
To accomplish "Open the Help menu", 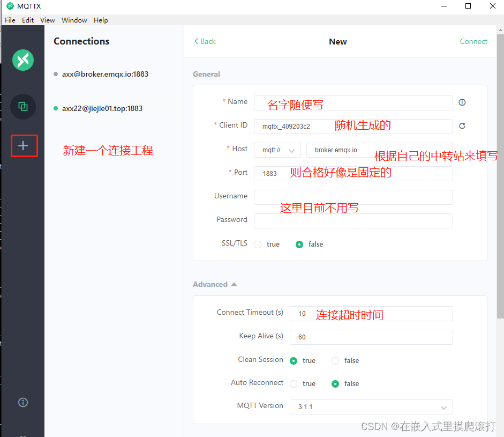I will tap(101, 20).
